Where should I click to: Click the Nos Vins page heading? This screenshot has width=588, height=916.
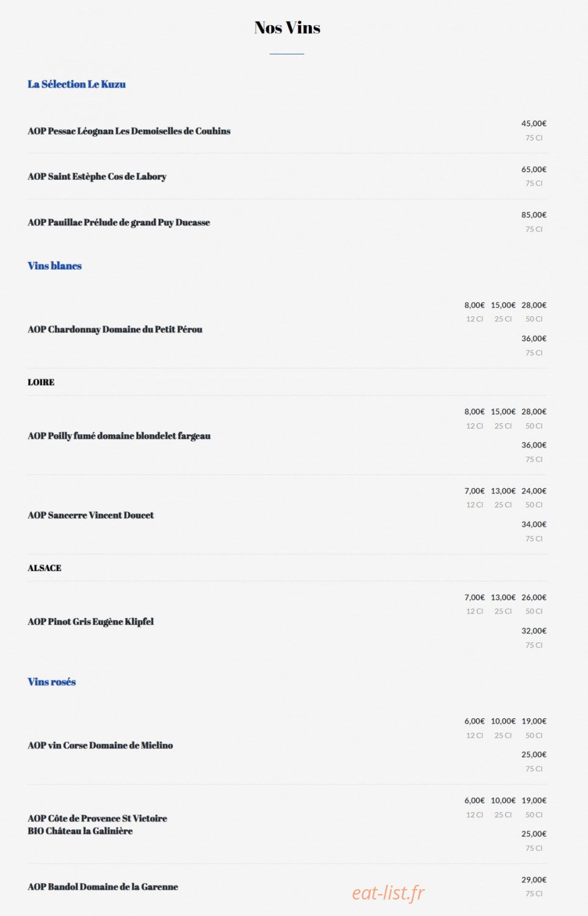tap(287, 27)
